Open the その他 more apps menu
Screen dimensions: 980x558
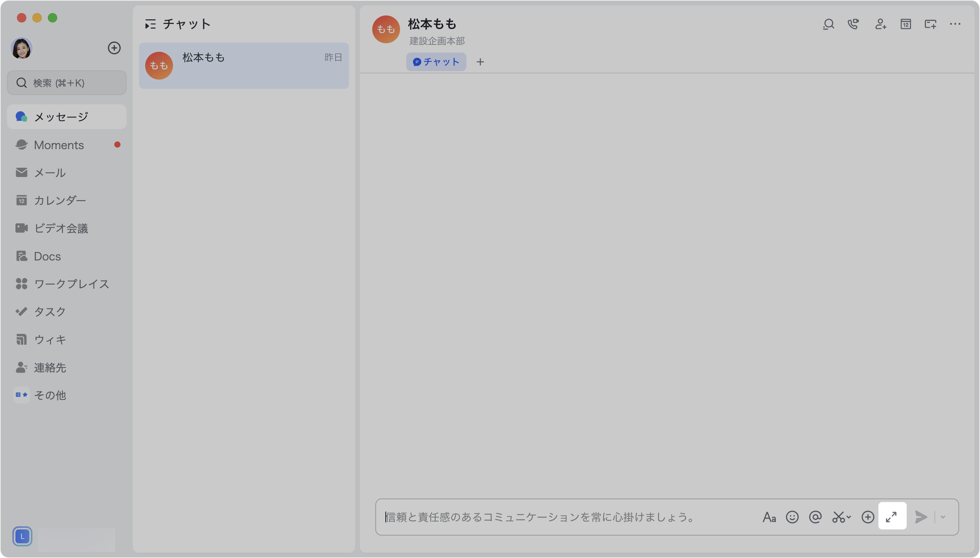tap(50, 395)
